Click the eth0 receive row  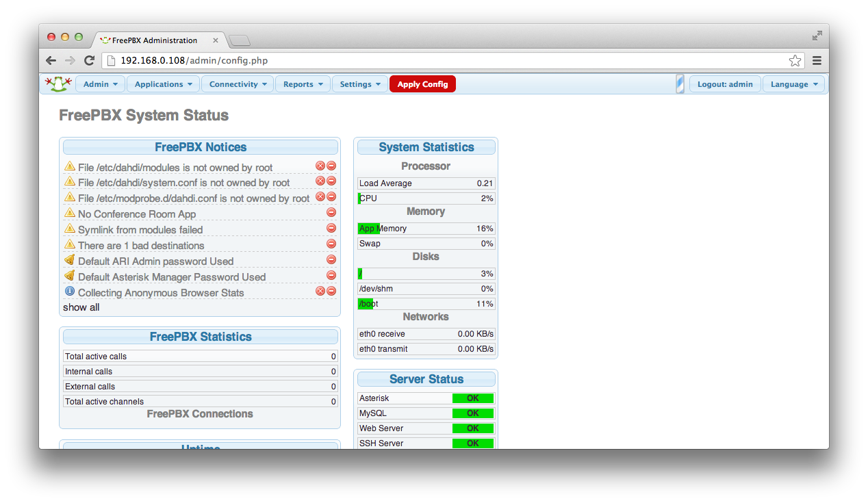[x=426, y=334]
